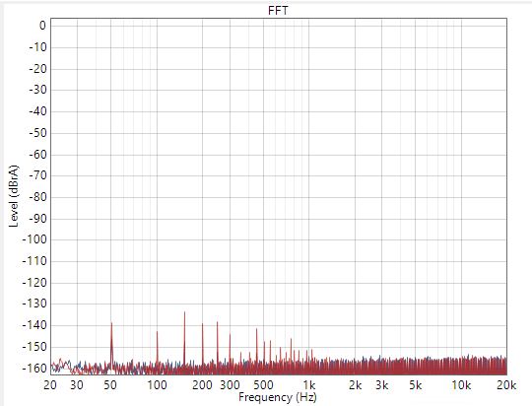Click the -50 y-axis tick label

(37, 133)
